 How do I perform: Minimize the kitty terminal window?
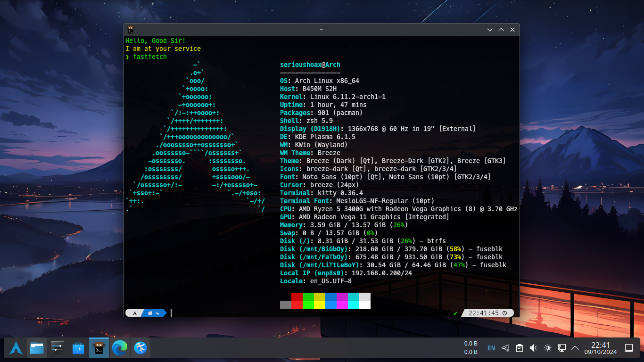(x=490, y=29)
